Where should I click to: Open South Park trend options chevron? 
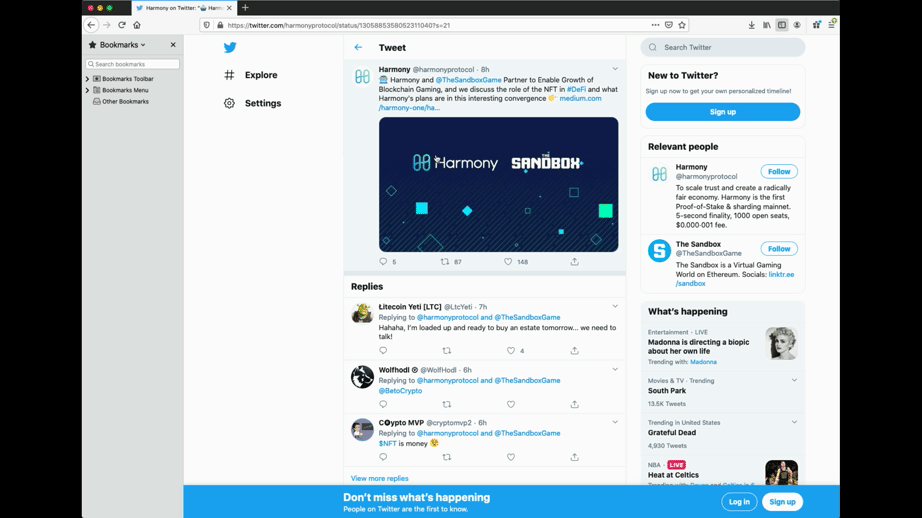[794, 380]
